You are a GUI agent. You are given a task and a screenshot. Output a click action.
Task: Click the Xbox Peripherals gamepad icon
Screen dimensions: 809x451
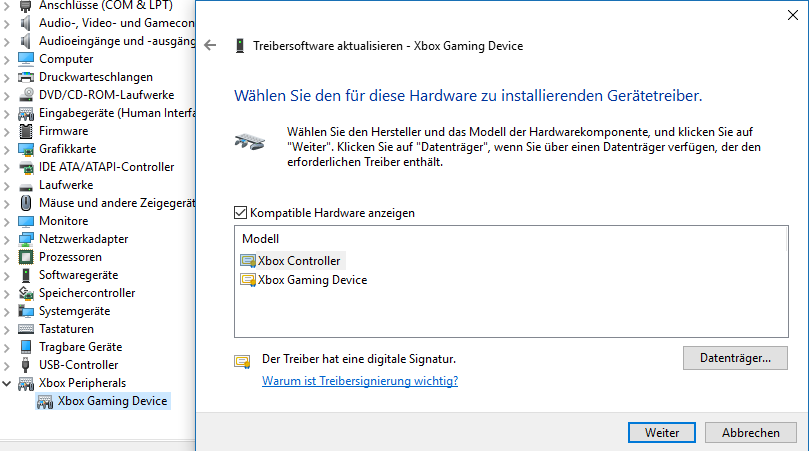tap(25, 383)
